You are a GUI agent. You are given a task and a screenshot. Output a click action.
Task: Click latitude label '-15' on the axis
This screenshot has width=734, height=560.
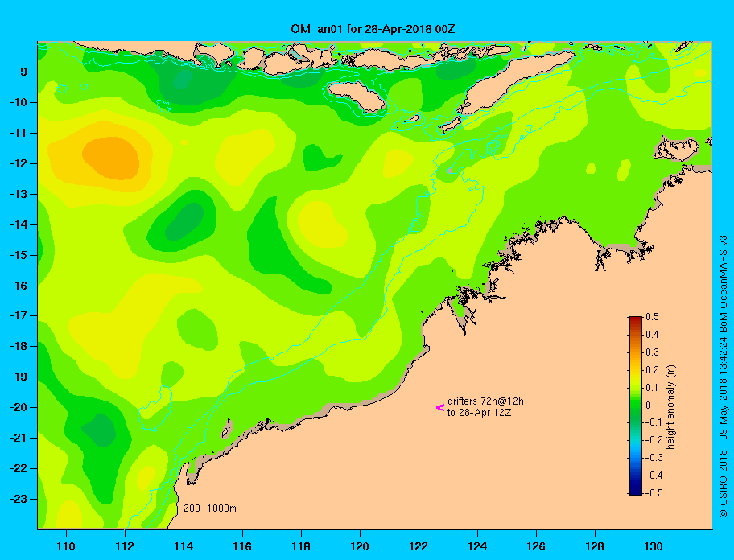point(18,255)
